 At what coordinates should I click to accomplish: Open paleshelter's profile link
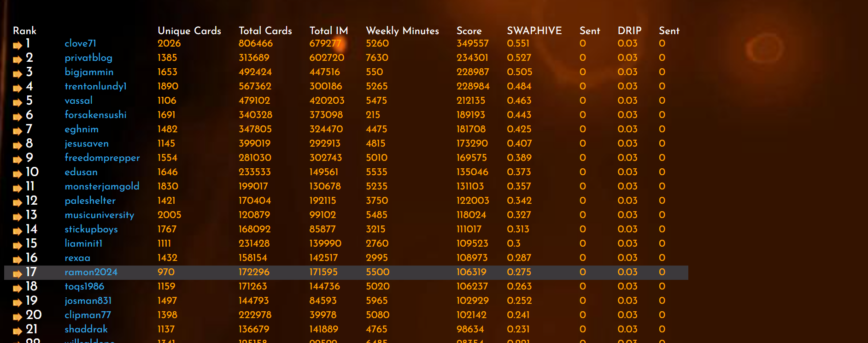90,201
